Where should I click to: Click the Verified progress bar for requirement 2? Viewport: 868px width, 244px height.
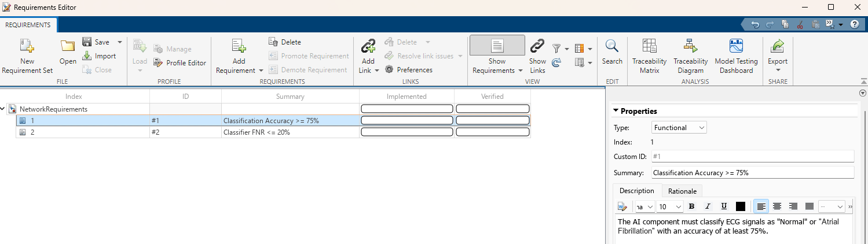pos(493,132)
